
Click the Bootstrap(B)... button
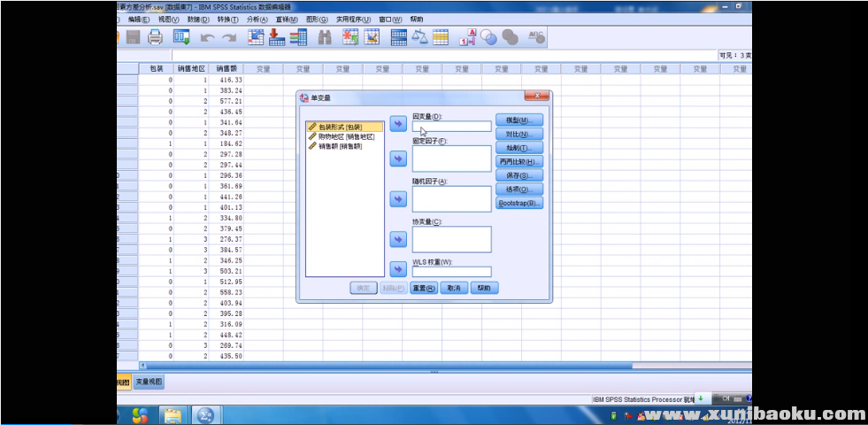518,203
